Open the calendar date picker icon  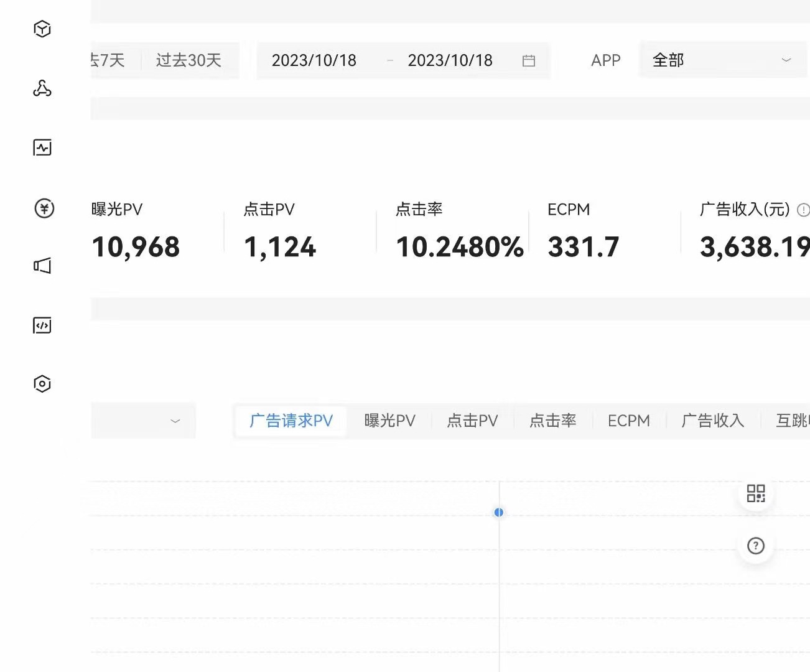pos(529,60)
